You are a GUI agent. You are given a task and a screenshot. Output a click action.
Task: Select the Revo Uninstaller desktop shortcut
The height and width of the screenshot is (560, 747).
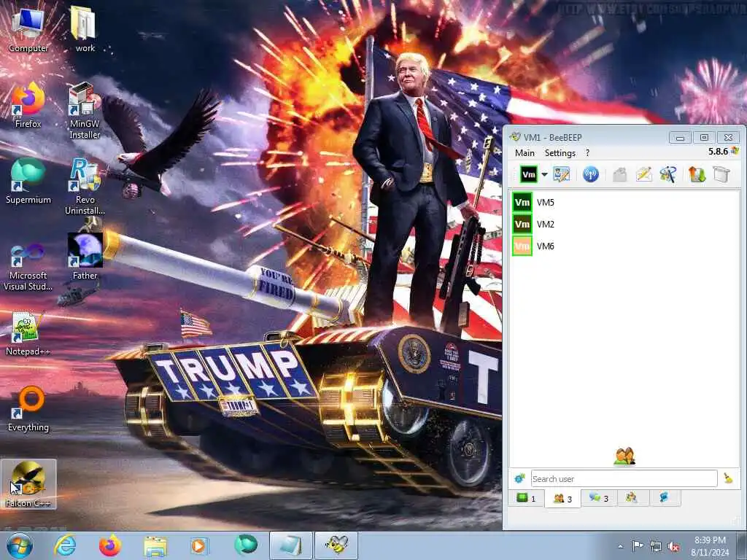click(x=85, y=187)
